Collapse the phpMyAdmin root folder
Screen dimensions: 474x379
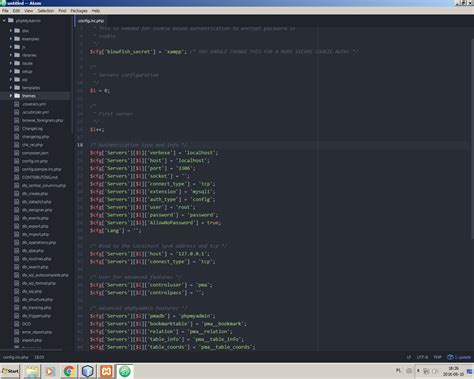[x=4, y=20]
